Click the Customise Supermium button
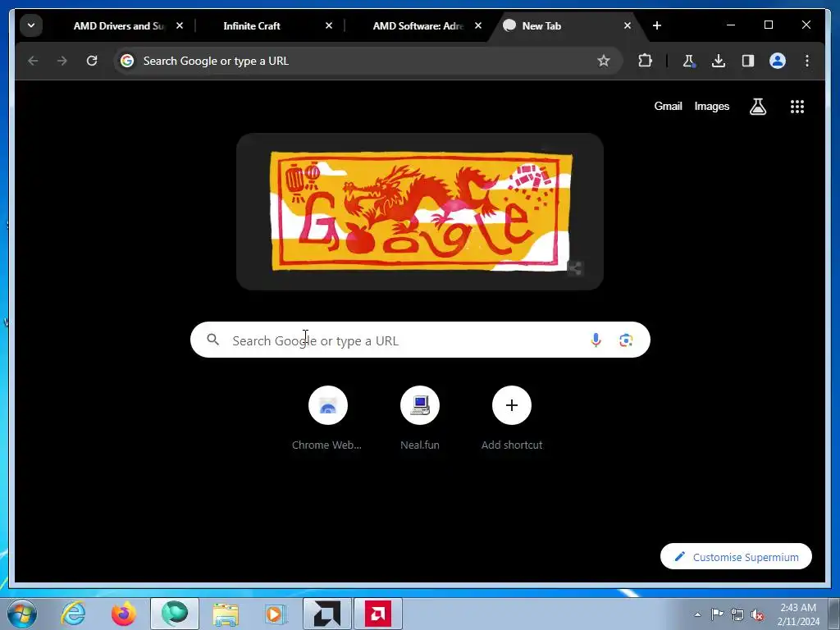The image size is (840, 630). [x=736, y=557]
